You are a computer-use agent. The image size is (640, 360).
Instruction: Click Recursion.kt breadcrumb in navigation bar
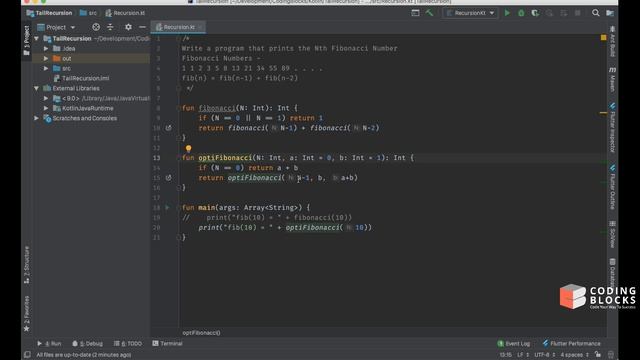click(125, 13)
